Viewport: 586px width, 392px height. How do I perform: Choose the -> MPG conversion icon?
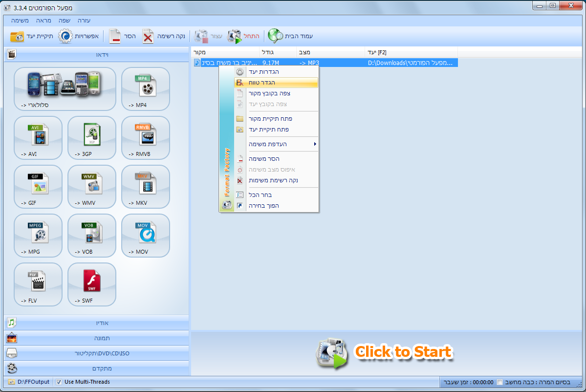(x=38, y=236)
